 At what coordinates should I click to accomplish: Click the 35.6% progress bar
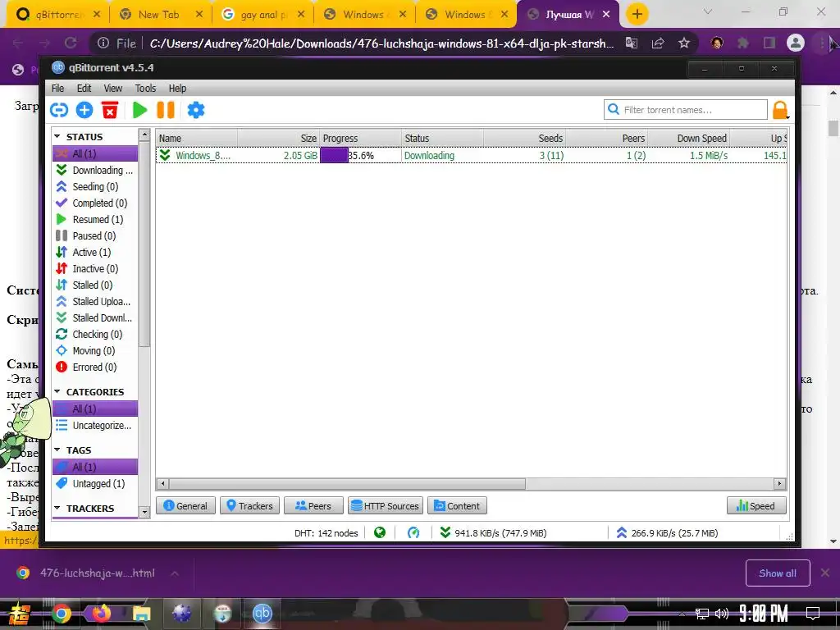click(x=360, y=155)
